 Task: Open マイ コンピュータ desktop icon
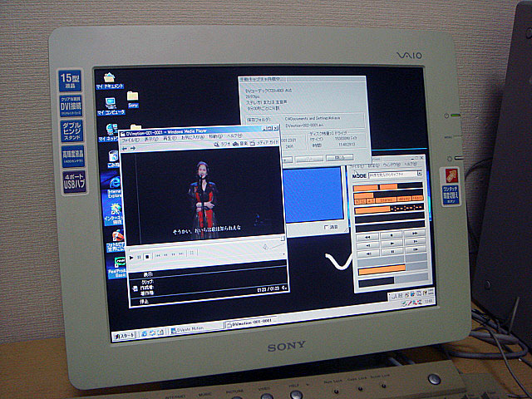click(x=111, y=106)
